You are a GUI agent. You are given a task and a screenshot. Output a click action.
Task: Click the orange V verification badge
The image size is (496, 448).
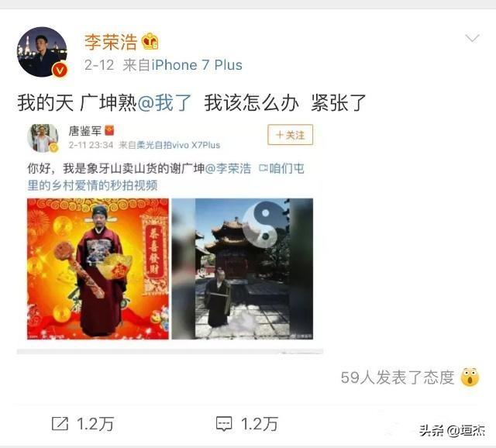click(60, 70)
